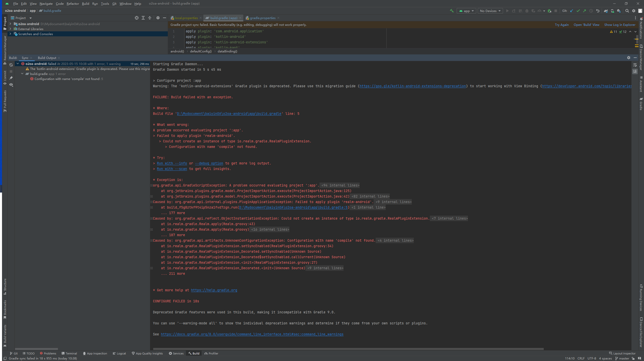
Task: Select 'compile' not found error item
Action: point(67,79)
